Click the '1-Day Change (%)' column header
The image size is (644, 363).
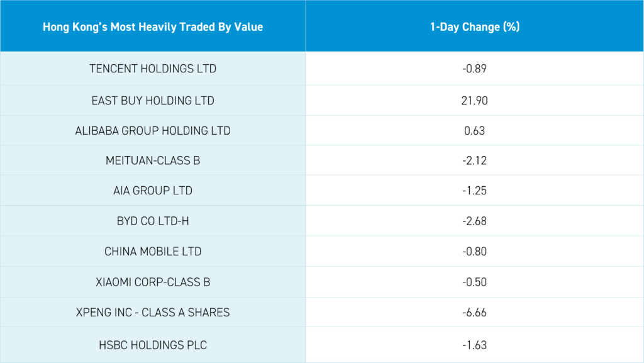tap(474, 27)
